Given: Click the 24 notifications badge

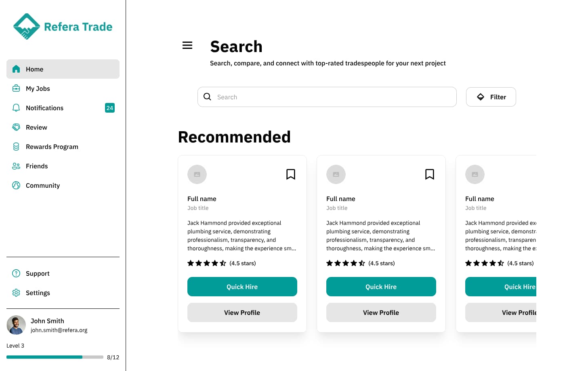Looking at the screenshot, I should (110, 108).
